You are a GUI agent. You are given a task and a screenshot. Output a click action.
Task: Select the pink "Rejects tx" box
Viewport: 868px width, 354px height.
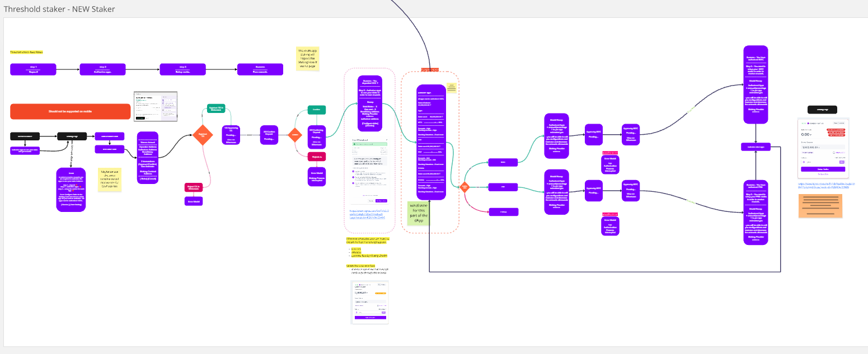(x=317, y=157)
